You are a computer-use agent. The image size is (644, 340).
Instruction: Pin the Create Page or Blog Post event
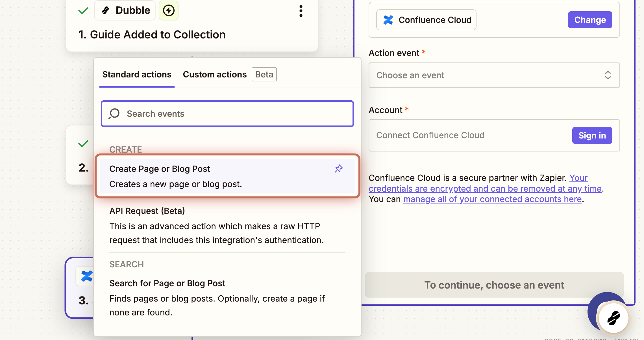click(339, 169)
